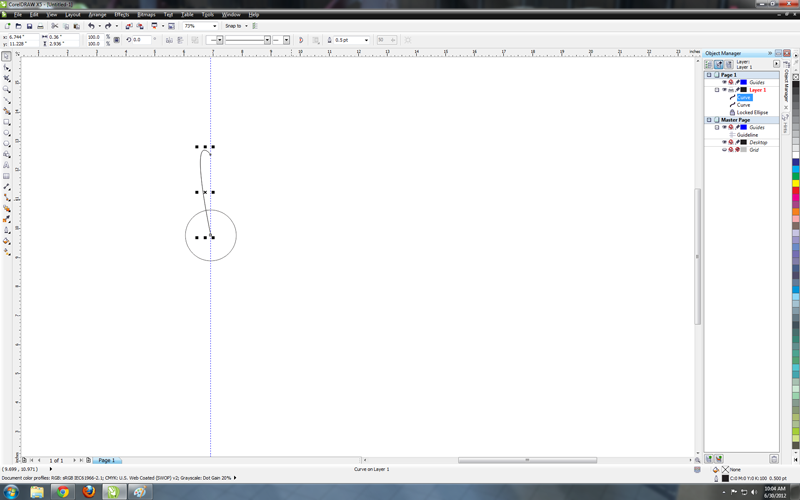800x500 pixels.
Task: Open the Snap to dropdown
Action: click(246, 26)
